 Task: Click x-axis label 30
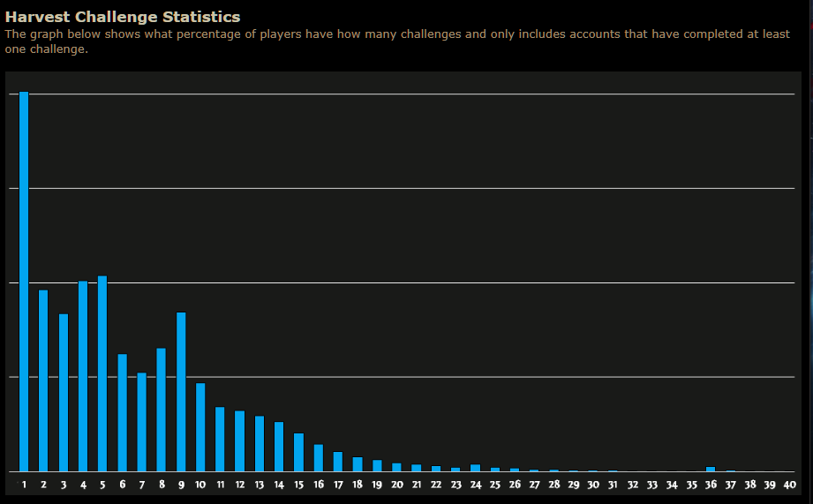(593, 485)
